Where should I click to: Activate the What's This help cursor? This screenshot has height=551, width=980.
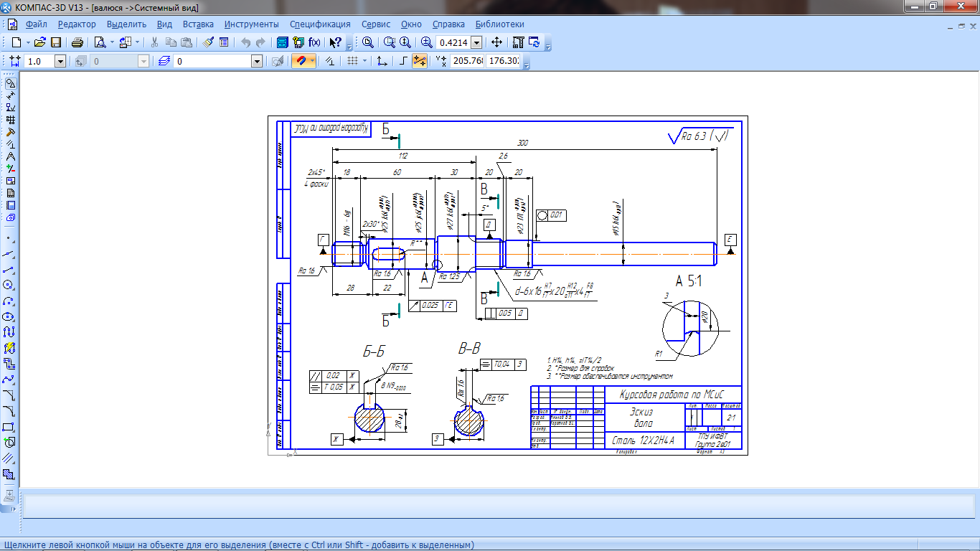pyautogui.click(x=336, y=42)
